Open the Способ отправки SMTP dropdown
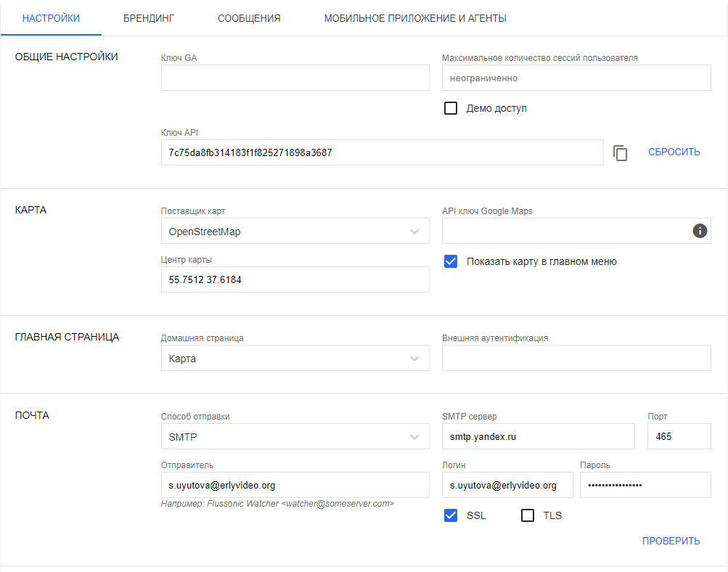728x572 pixels. coord(295,437)
